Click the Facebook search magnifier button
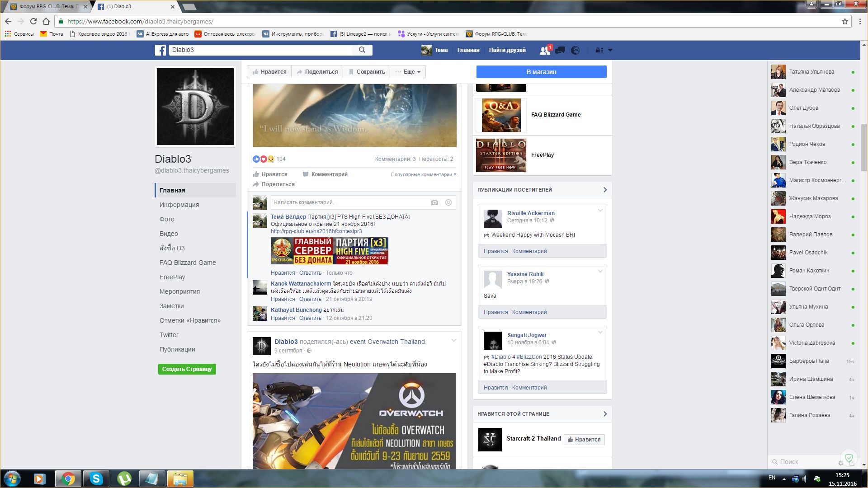The image size is (868, 488). (362, 50)
